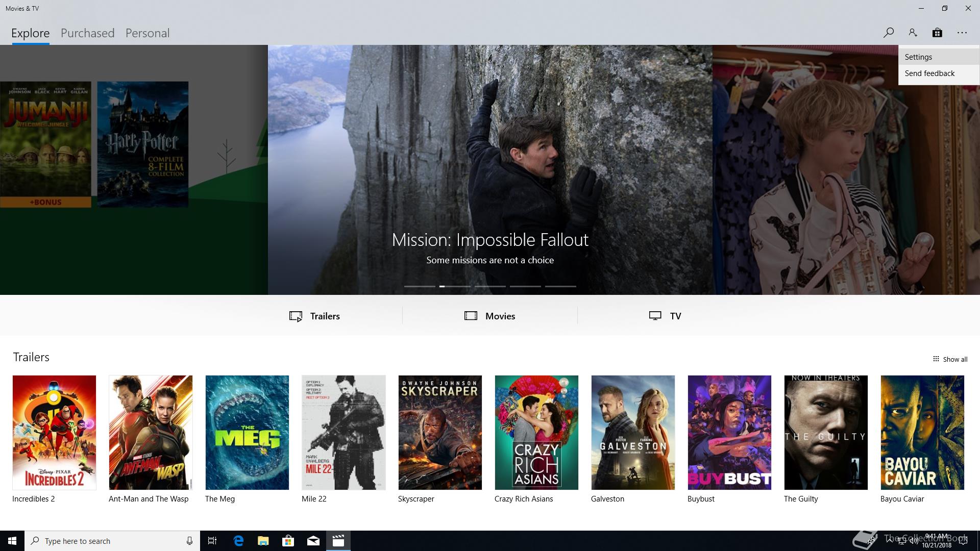Open the Store shopping bag icon
The image size is (980, 551).
937,33
